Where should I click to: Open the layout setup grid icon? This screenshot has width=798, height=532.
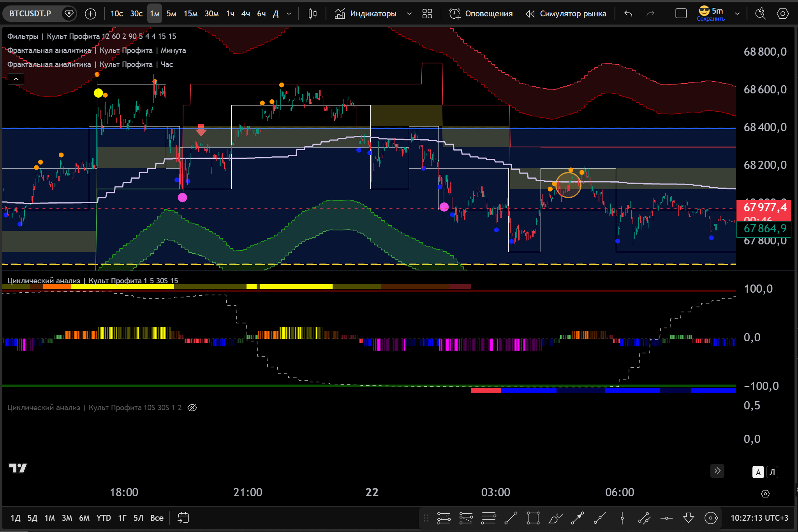pyautogui.click(x=427, y=14)
